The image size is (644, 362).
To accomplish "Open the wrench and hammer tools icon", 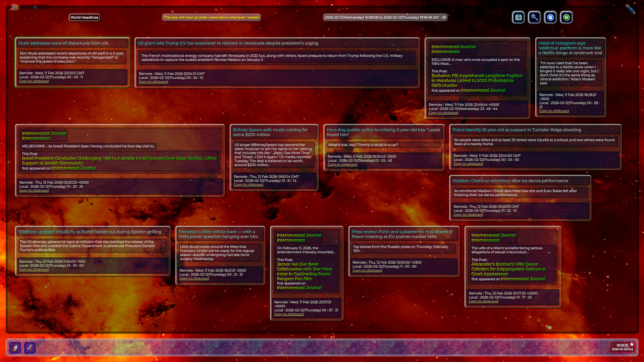I will [x=30, y=348].
